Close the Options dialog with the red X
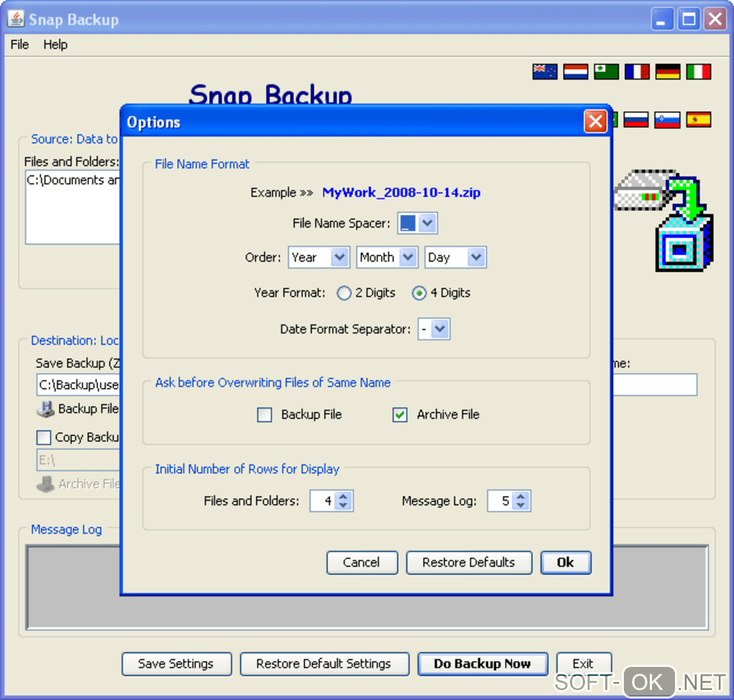The height and width of the screenshot is (700, 734). (x=595, y=122)
